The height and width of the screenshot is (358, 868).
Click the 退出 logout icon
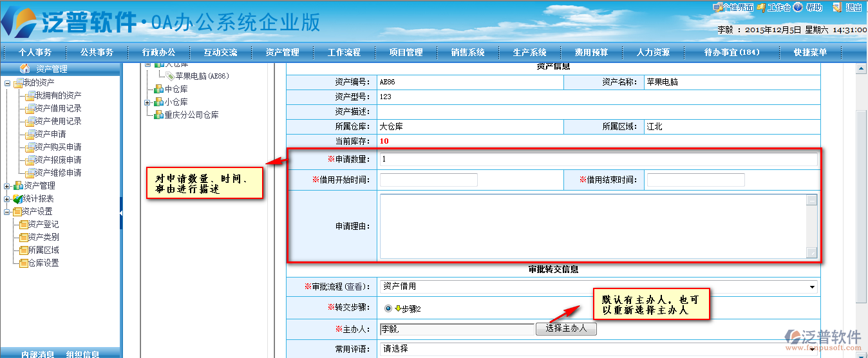838,8
